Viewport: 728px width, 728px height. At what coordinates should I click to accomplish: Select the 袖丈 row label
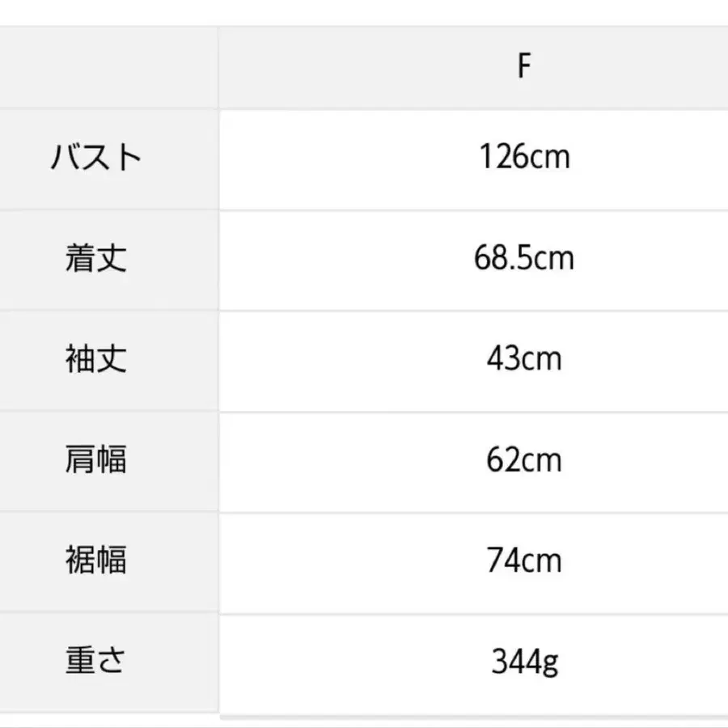click(96, 359)
